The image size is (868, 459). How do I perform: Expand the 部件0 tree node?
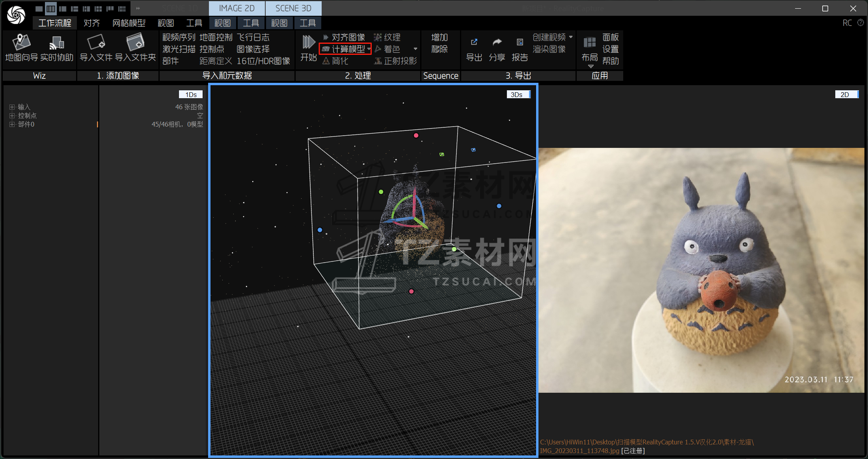(x=12, y=124)
